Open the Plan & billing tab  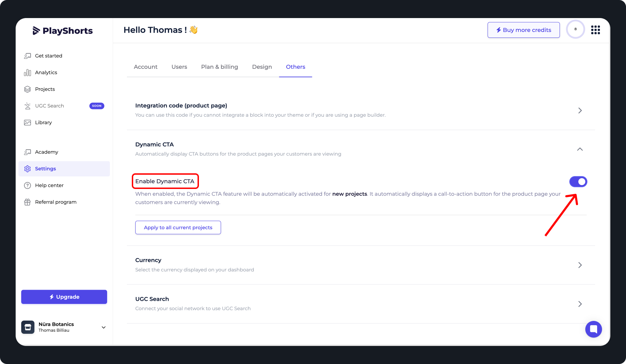(x=219, y=67)
